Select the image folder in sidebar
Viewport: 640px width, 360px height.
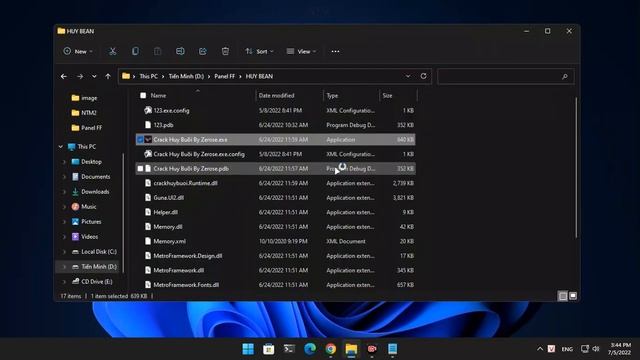click(x=84, y=98)
